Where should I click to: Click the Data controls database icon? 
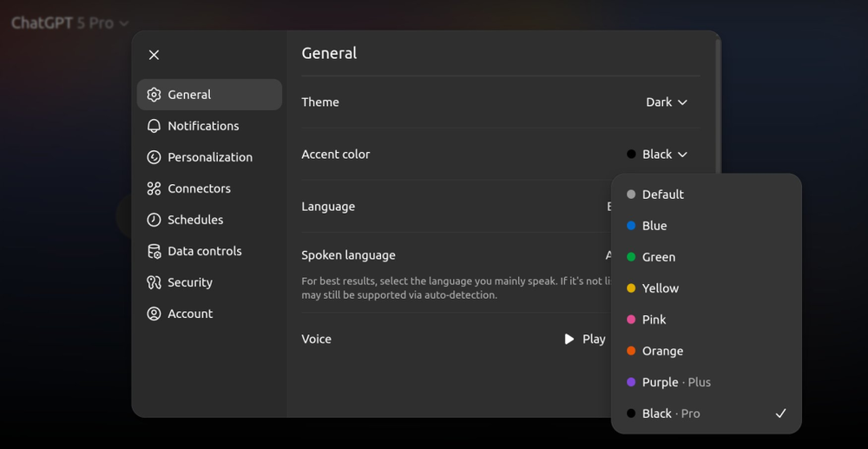click(154, 251)
